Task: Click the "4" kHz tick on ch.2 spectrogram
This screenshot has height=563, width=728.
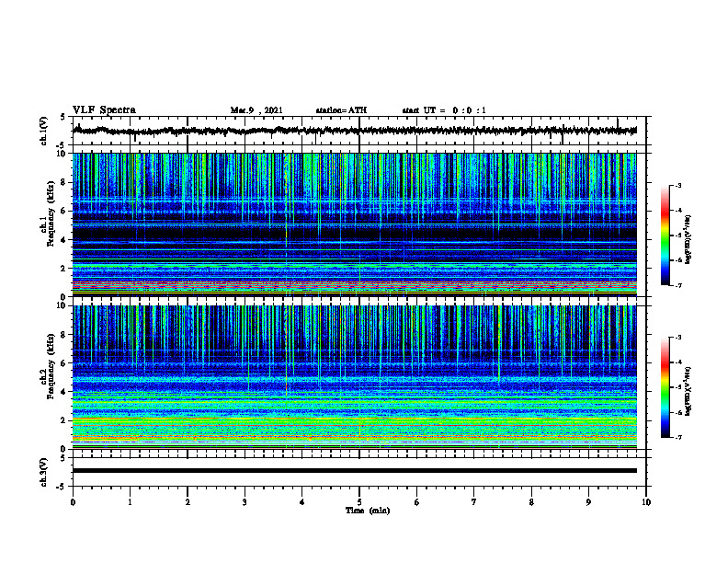Action: point(64,392)
